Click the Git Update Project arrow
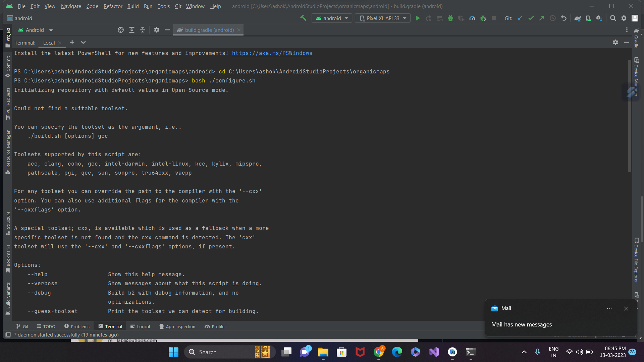644x362 pixels. tap(520, 18)
